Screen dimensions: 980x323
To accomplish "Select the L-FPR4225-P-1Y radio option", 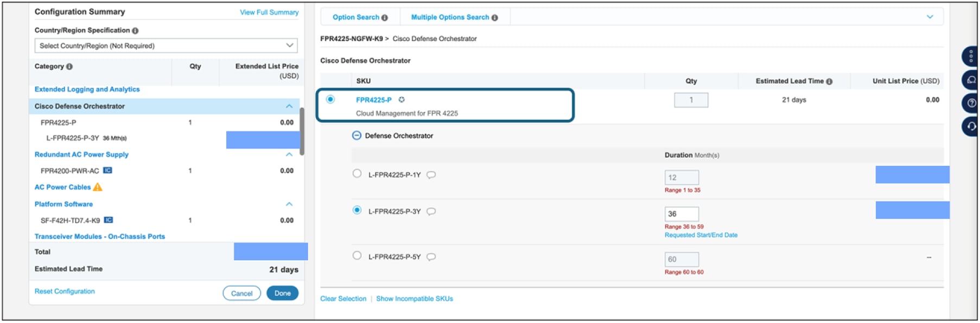I will (x=357, y=174).
